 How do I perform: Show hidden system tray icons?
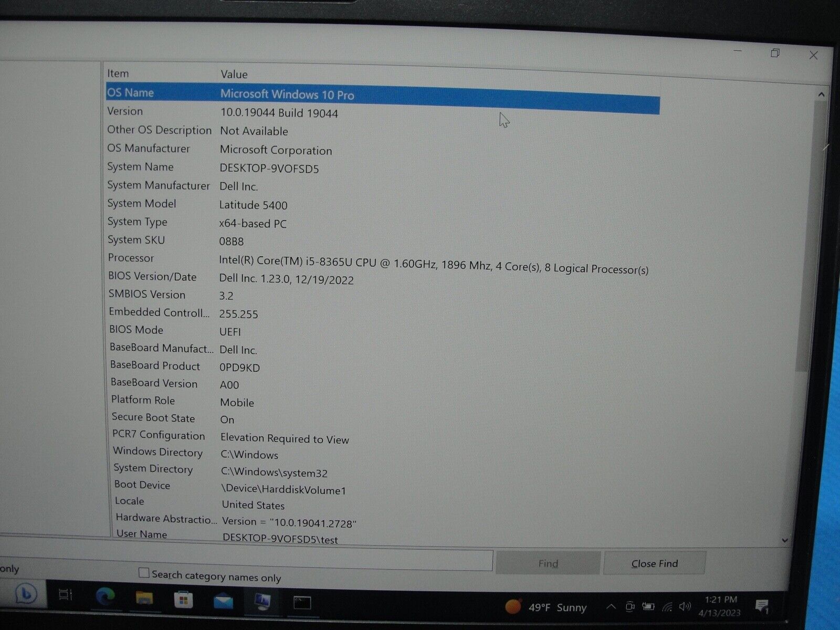[x=611, y=607]
